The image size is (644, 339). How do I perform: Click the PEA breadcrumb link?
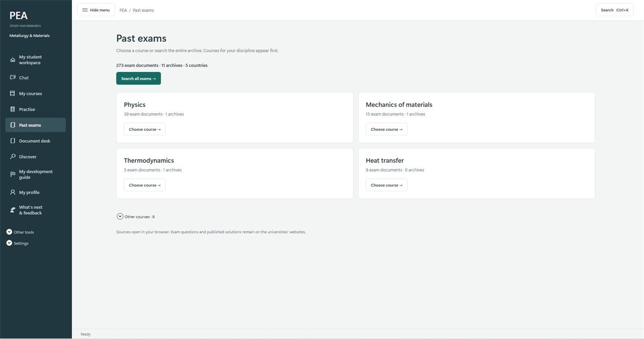123,10
